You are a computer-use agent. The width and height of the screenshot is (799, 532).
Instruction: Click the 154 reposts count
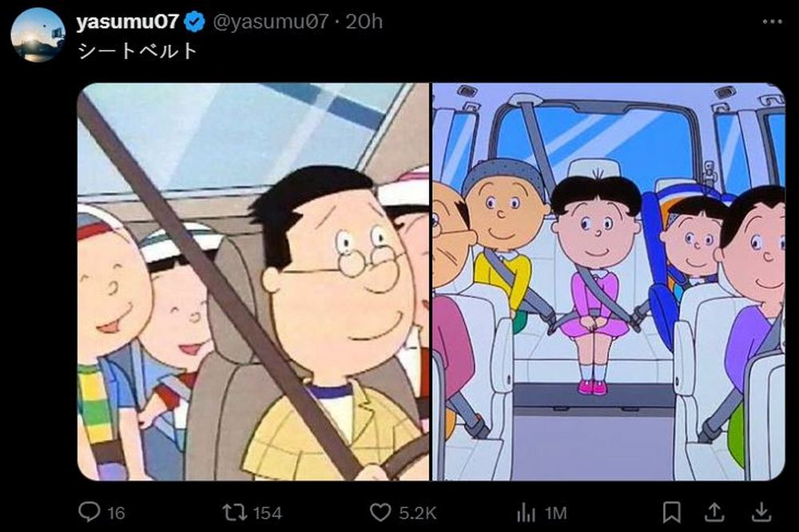[x=267, y=513]
